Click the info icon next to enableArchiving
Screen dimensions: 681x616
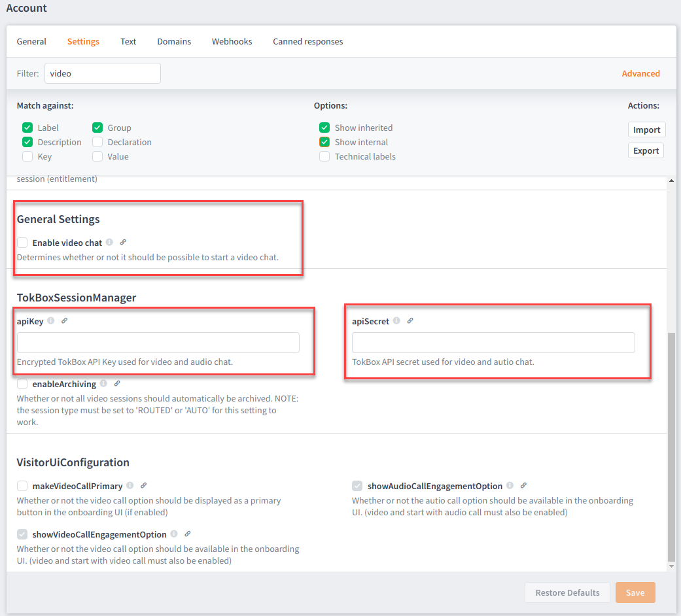(103, 384)
